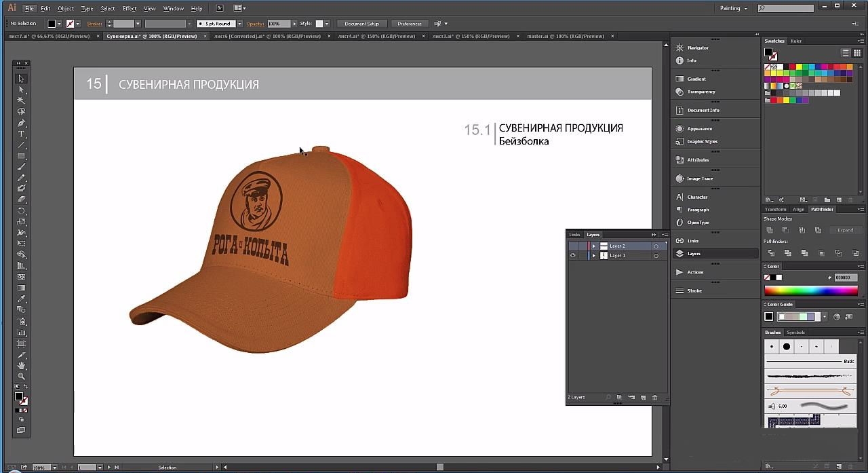This screenshot has width=868, height=473.
Task: Open the Style dropdown arrow
Action: (327, 24)
